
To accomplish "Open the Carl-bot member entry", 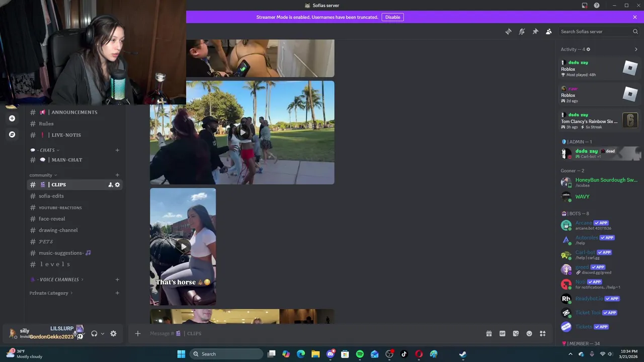I will [600, 254].
